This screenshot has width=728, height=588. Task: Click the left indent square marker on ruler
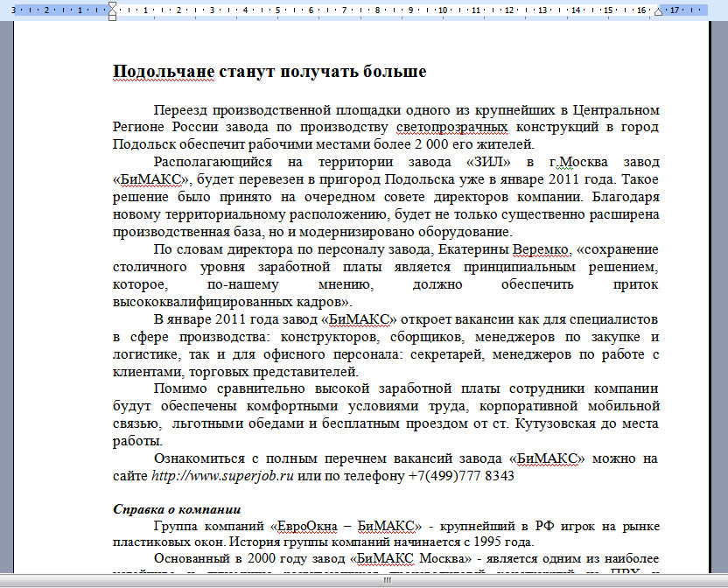click(x=112, y=17)
